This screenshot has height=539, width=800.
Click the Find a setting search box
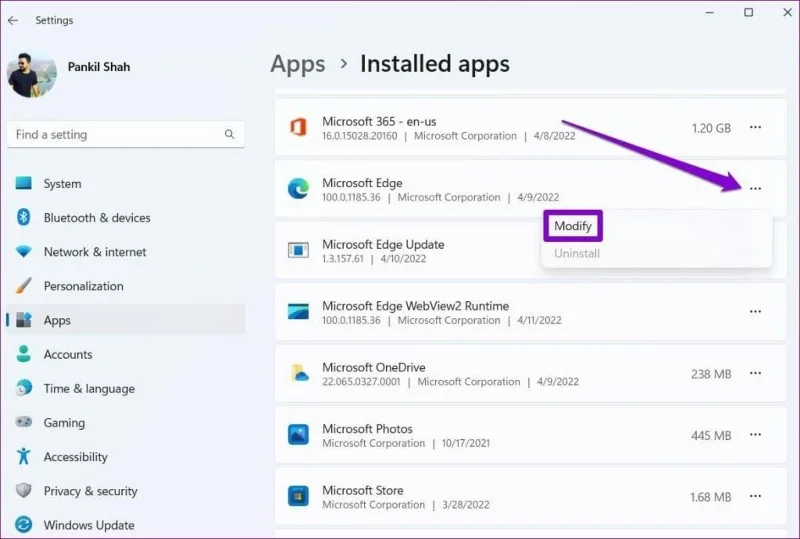pos(126,134)
